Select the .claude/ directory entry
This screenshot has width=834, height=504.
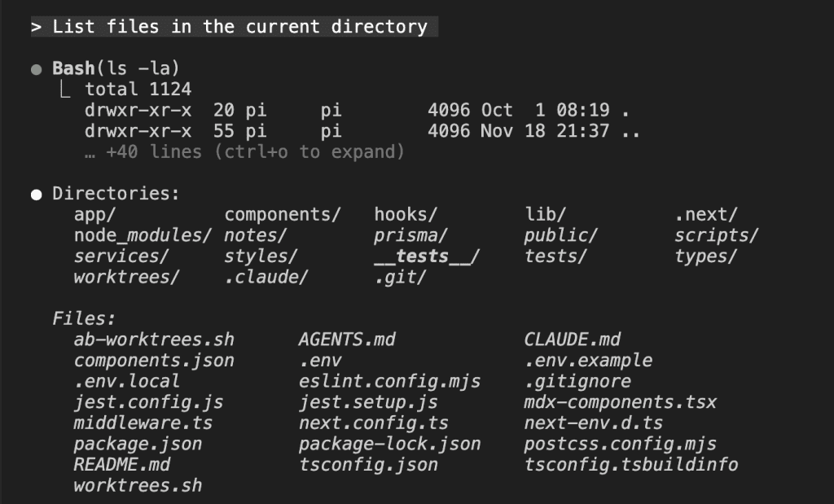pyautogui.click(x=266, y=278)
